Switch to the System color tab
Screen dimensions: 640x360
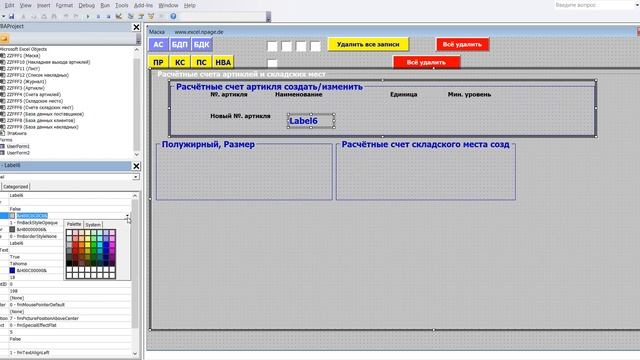pyautogui.click(x=93, y=224)
